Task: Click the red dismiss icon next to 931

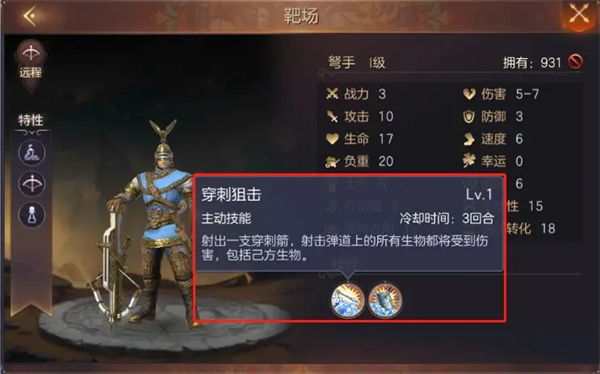Action: [x=575, y=62]
